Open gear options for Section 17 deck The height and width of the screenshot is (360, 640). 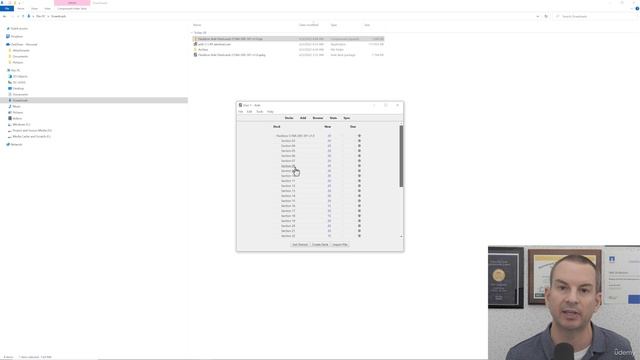pyautogui.click(x=359, y=211)
